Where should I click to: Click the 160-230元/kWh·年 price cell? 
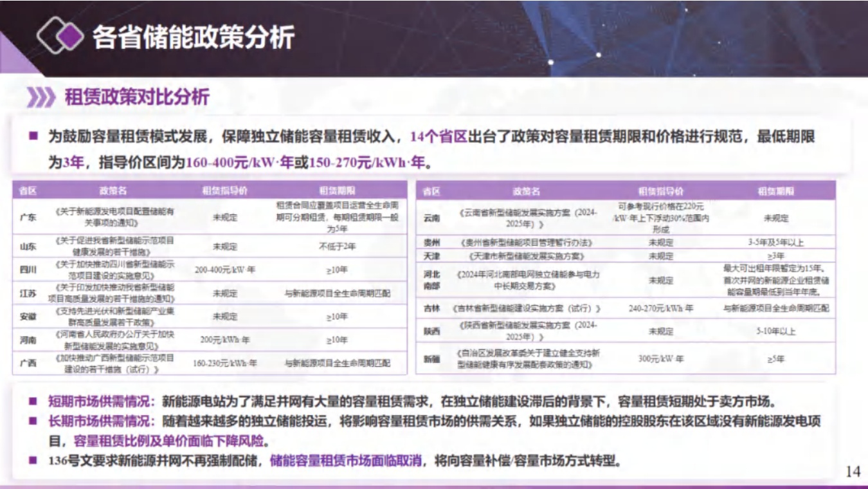224,363
